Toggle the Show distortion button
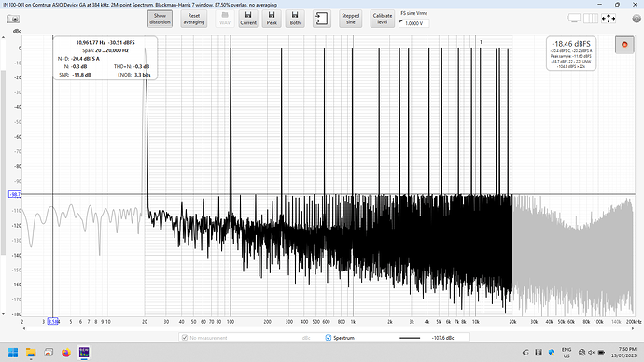The height and width of the screenshot is (362, 644). click(160, 19)
